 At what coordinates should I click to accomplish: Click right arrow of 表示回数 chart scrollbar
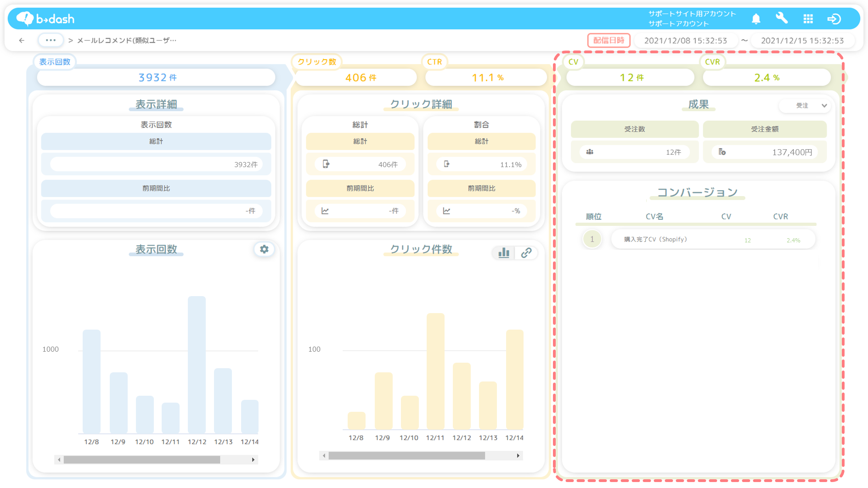coord(253,460)
